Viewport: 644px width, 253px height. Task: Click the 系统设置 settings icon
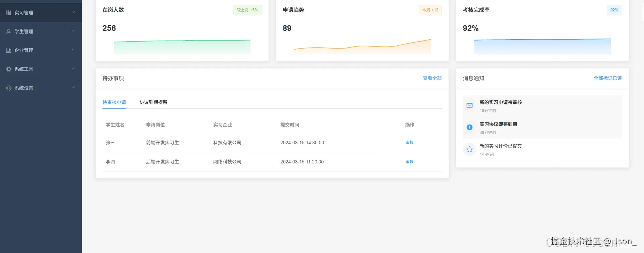pos(9,88)
